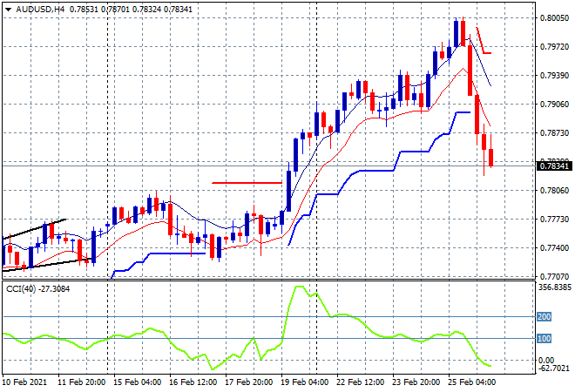Select the 0.78060 price axis label

click(x=554, y=190)
